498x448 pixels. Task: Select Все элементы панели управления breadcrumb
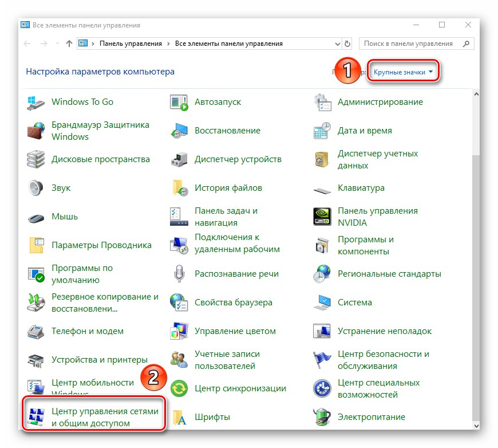[x=228, y=44]
